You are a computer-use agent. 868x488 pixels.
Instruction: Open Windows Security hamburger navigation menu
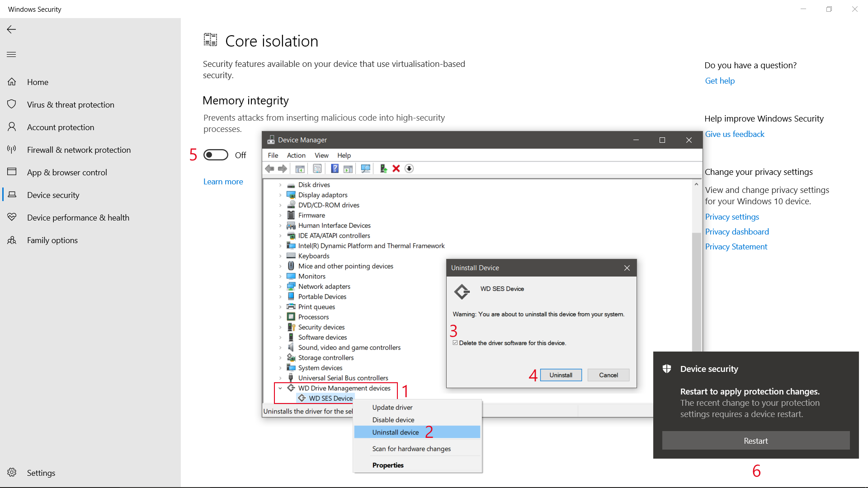point(11,55)
